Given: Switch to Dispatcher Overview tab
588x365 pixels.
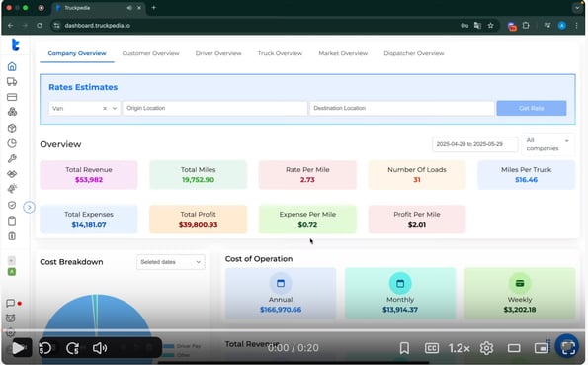Looking at the screenshot, I should coord(414,53).
